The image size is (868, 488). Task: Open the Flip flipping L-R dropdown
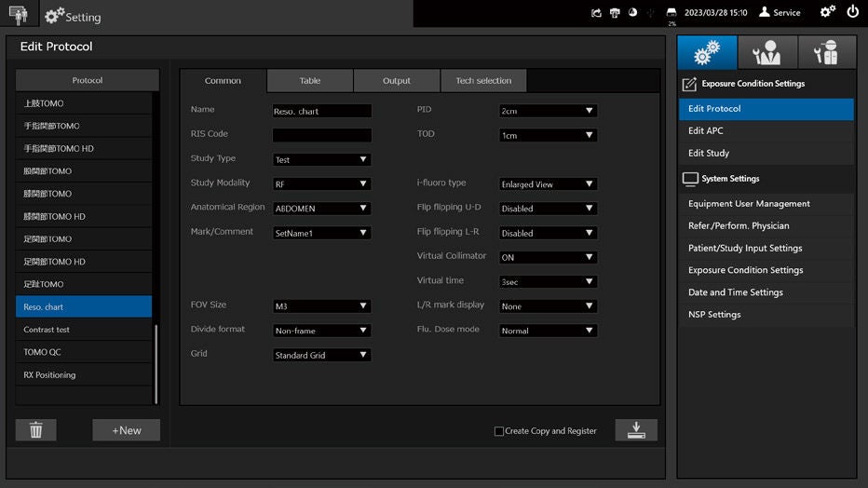[548, 233]
